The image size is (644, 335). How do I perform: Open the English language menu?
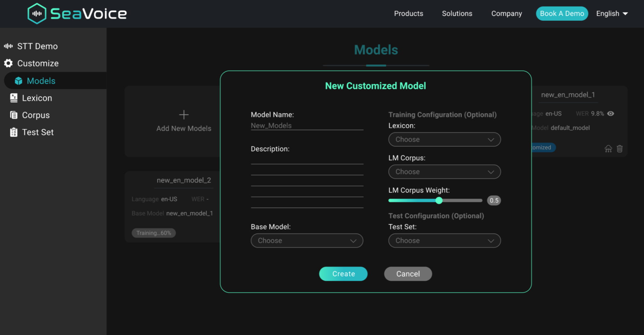point(612,14)
